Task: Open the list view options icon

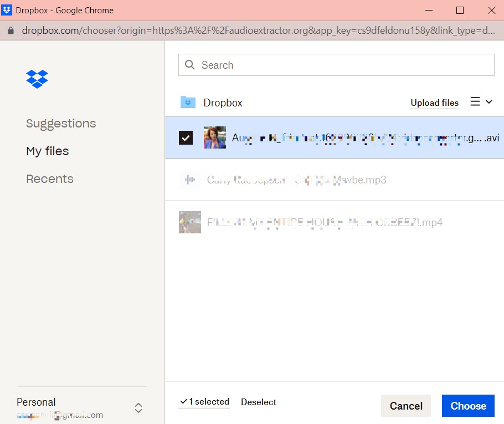Action: pyautogui.click(x=475, y=101)
